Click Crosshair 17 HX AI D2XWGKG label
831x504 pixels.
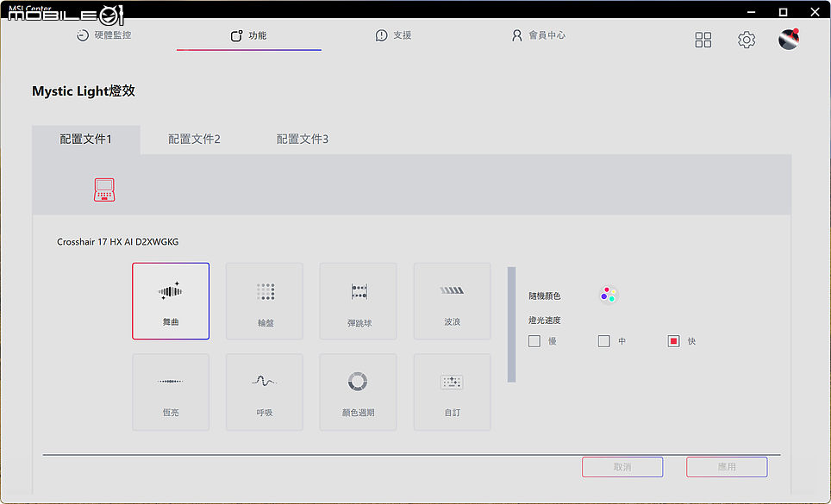(117, 242)
